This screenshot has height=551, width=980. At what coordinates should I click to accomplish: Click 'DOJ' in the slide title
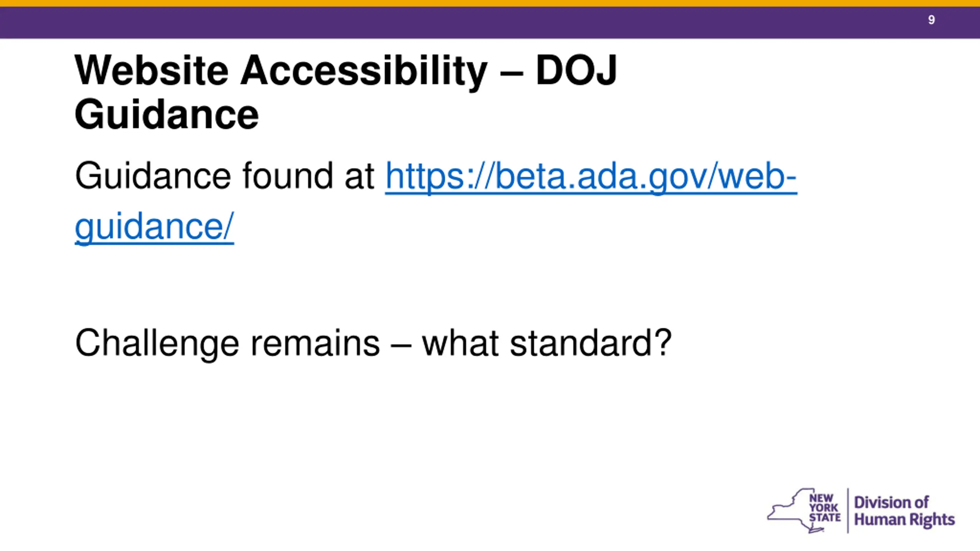click(576, 70)
